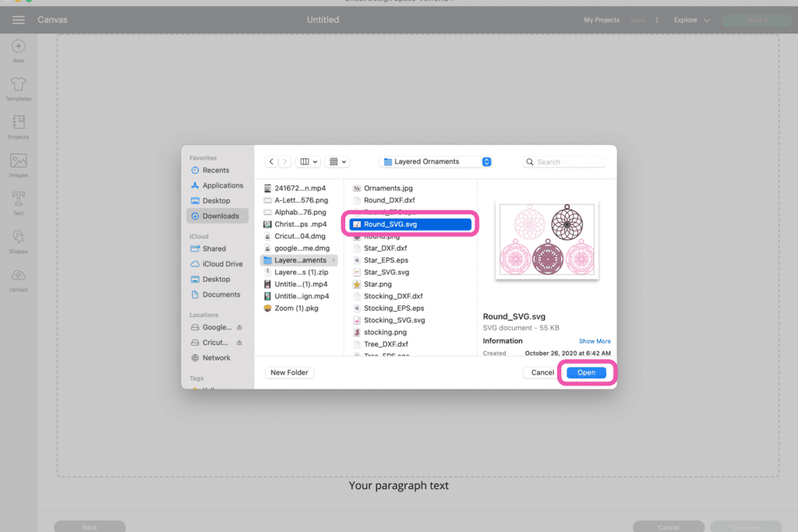Image resolution: width=798 pixels, height=532 pixels.
Task: Select file Tree_DXF.dxf
Action: point(411,344)
